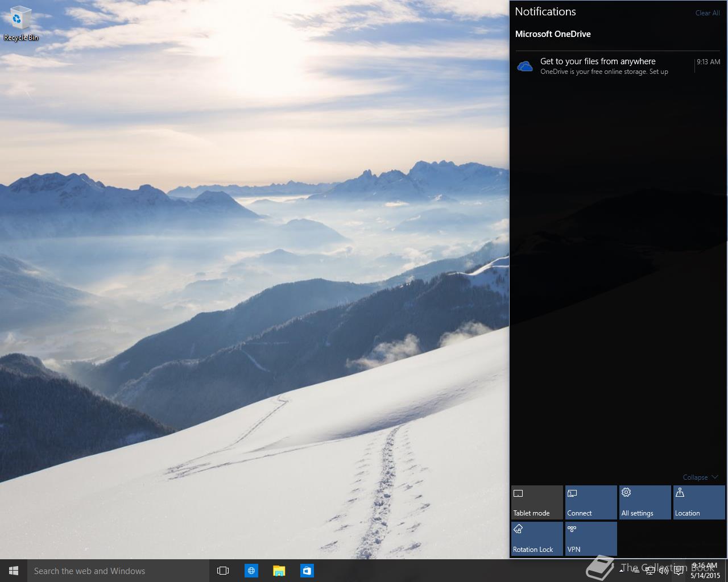Show hidden system tray icons arrow

click(622, 570)
